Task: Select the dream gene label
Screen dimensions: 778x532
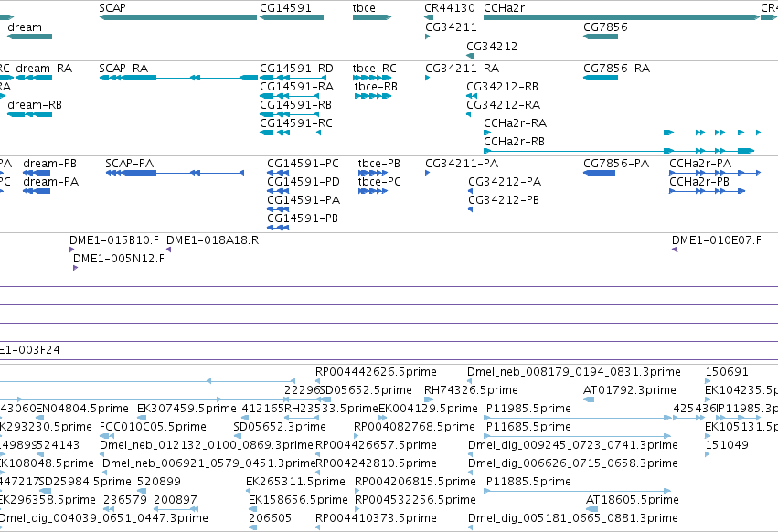Action: pos(25,27)
